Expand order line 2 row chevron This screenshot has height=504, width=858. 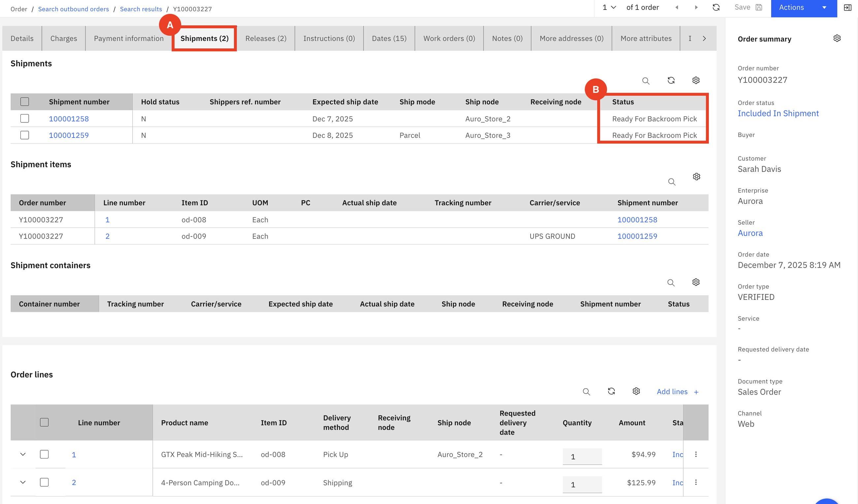pos(23,482)
